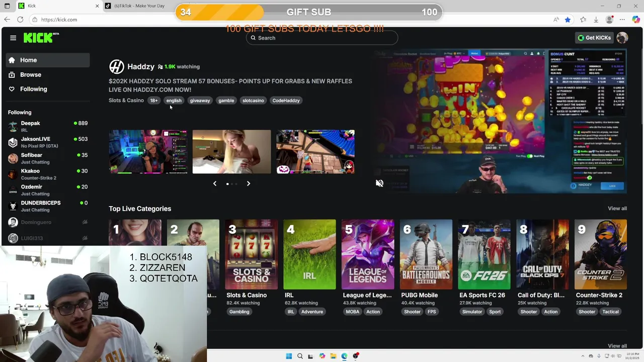Click Edge icon in taskbar
Viewport: 644px width, 362px height.
click(344, 356)
